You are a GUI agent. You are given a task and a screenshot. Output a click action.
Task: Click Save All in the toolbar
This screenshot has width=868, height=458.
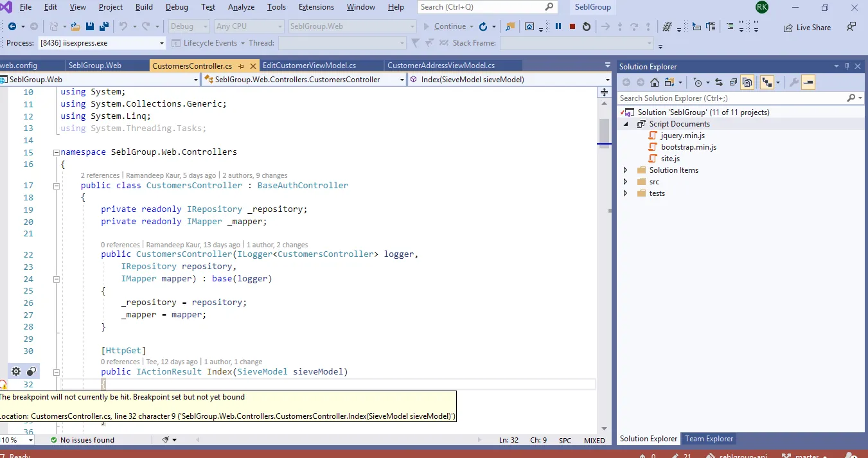click(103, 26)
